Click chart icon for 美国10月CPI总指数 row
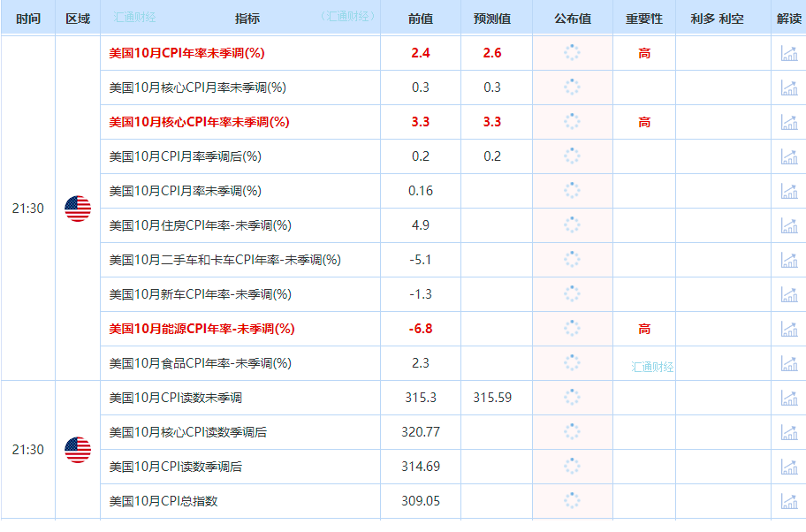Screen dimensions: 806x532 tap(787, 501)
